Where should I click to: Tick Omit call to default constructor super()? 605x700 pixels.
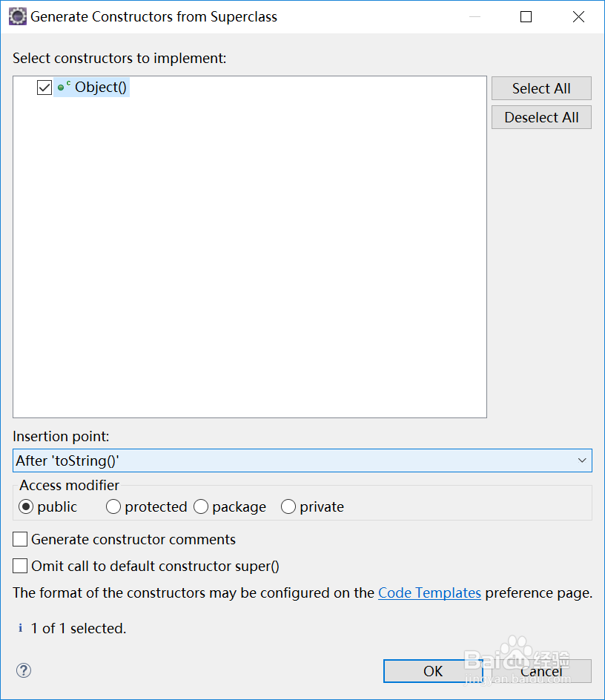[x=21, y=567]
